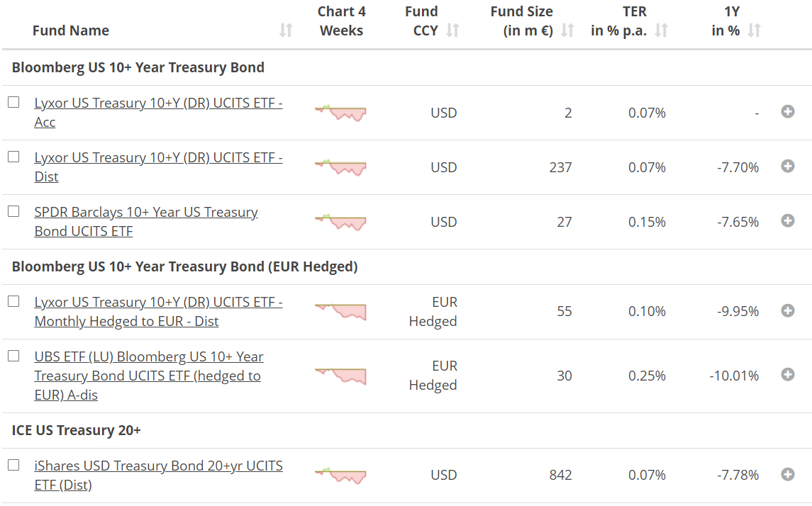
Task: Click 4-week chart for SPDR Barclays ETF
Action: point(341,221)
